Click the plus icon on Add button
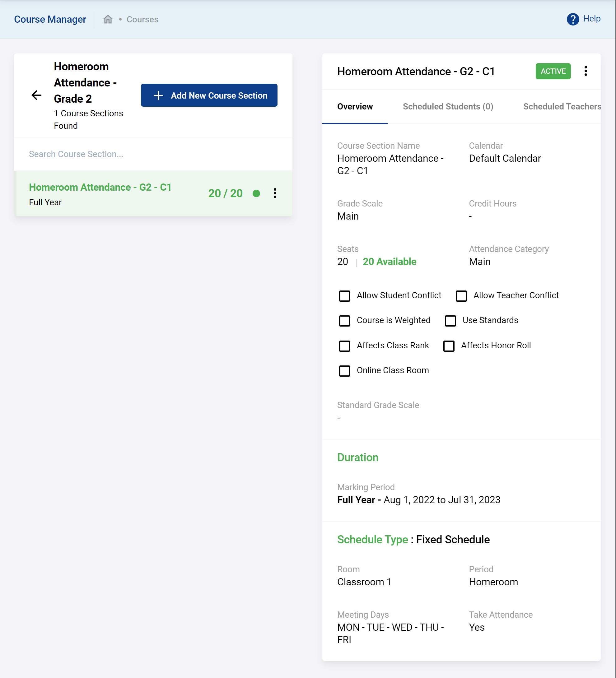The width and height of the screenshot is (616, 678). point(158,95)
